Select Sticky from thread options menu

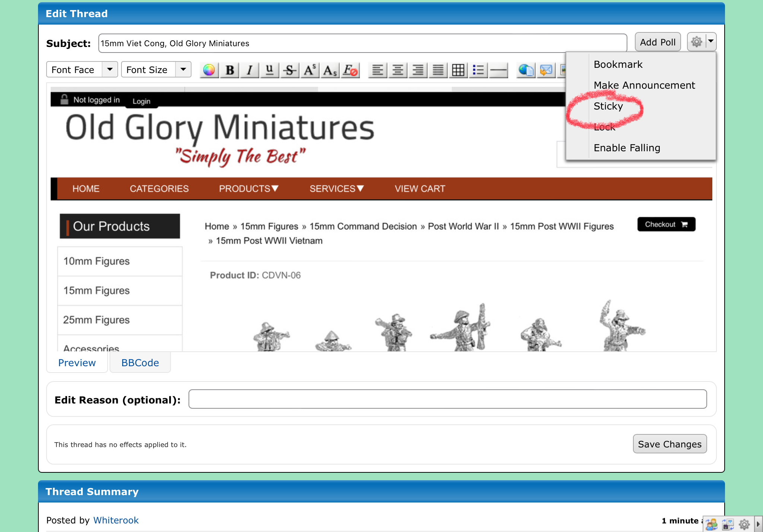click(608, 106)
